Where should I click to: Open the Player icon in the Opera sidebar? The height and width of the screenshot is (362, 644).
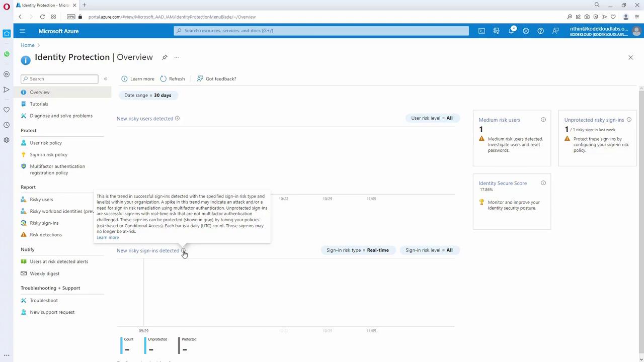tap(7, 74)
